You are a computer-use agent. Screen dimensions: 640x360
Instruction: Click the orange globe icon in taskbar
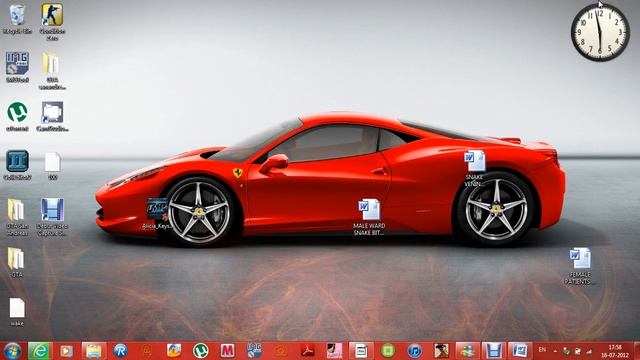(x=174, y=351)
